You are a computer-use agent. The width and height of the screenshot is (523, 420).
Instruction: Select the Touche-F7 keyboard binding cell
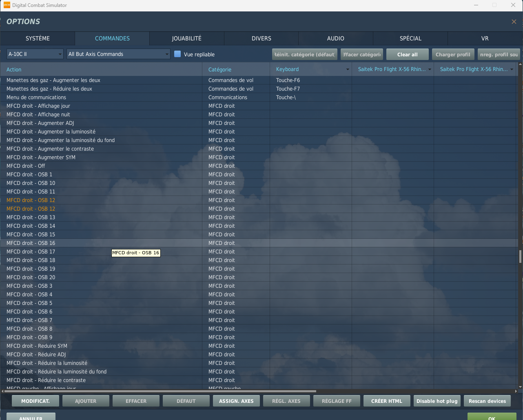(x=311, y=89)
